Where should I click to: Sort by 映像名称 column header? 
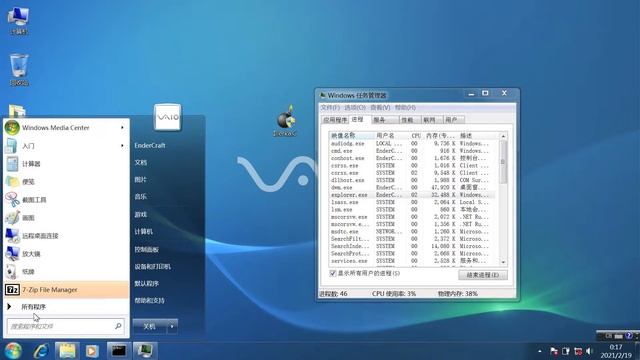coord(352,136)
